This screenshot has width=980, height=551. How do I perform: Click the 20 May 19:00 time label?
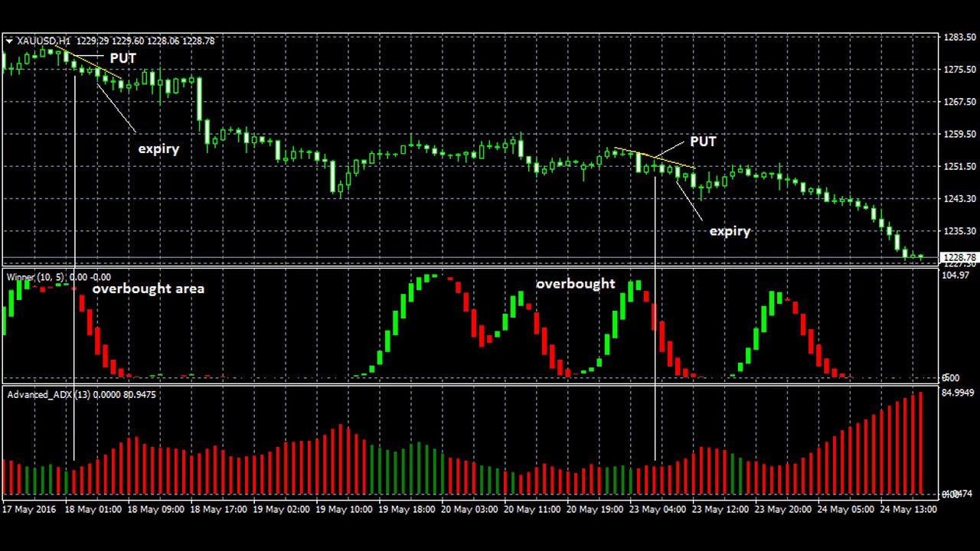coord(595,509)
